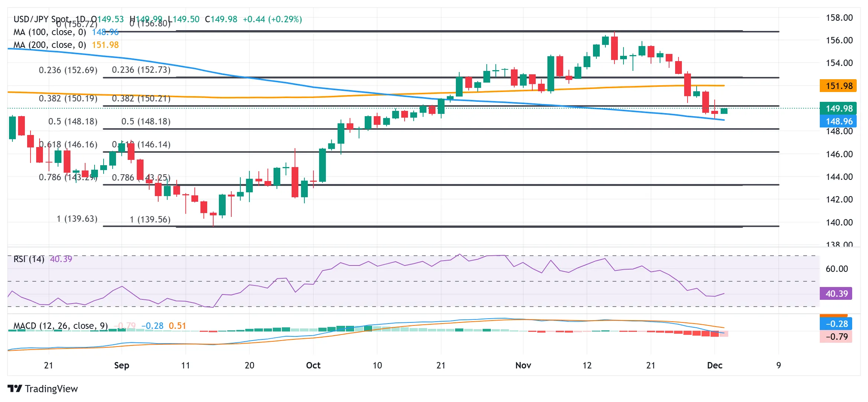Click the Oct date on time axis
This screenshot has width=868, height=402.
tap(313, 365)
